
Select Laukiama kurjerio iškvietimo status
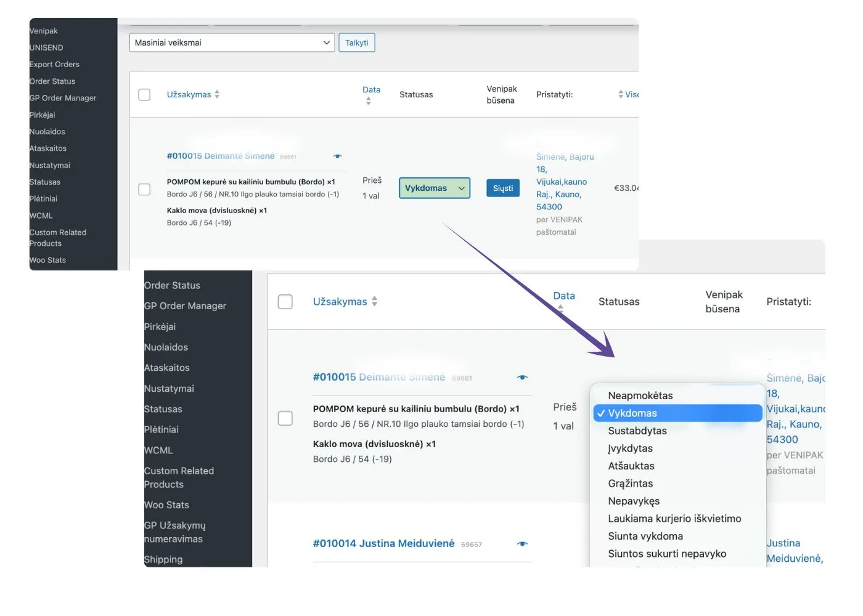[x=674, y=519]
